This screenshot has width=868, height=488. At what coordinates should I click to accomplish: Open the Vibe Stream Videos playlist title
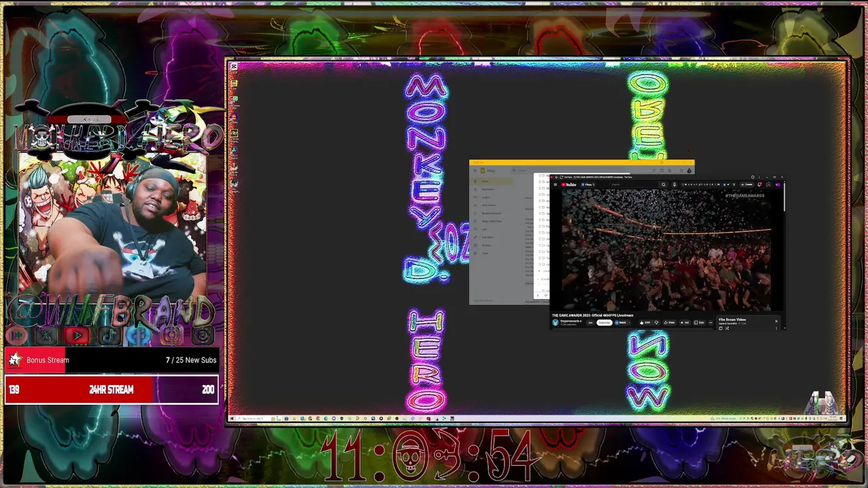732,319
